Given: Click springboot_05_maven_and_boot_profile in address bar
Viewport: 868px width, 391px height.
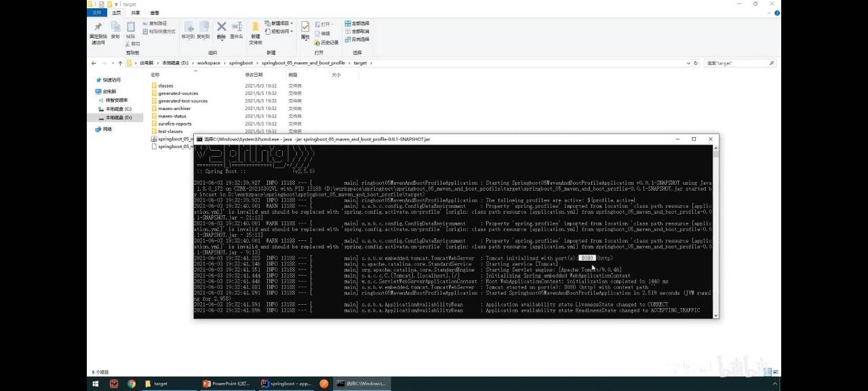Looking at the screenshot, I should (303, 63).
